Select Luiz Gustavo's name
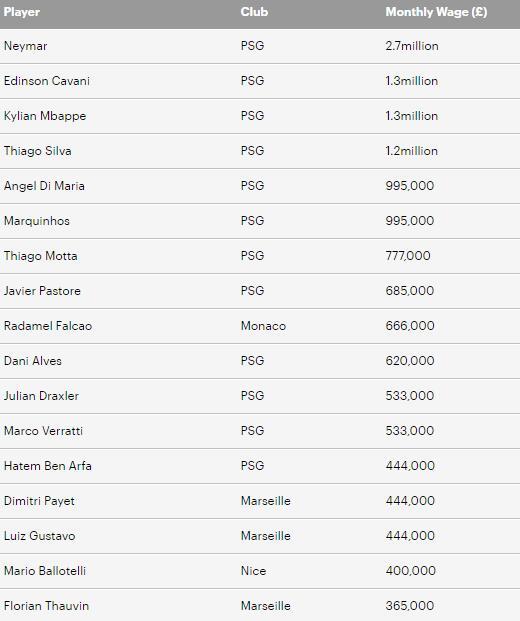Screen dimensions: 520x621 40,536
